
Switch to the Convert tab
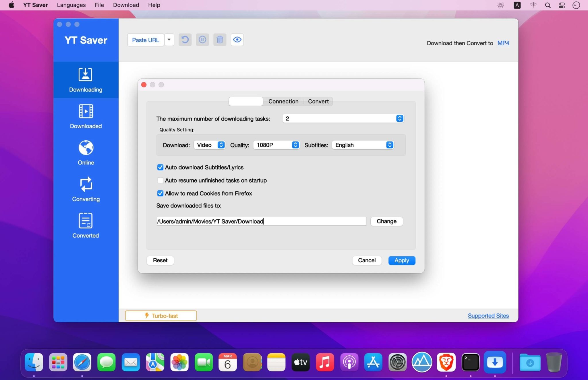pyautogui.click(x=318, y=101)
